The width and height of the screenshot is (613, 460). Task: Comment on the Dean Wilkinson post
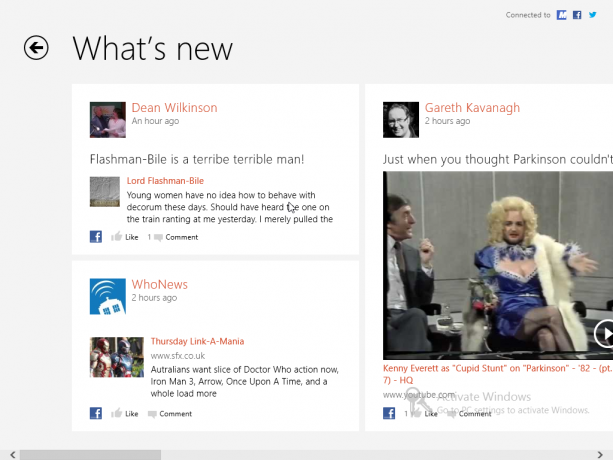point(182,237)
